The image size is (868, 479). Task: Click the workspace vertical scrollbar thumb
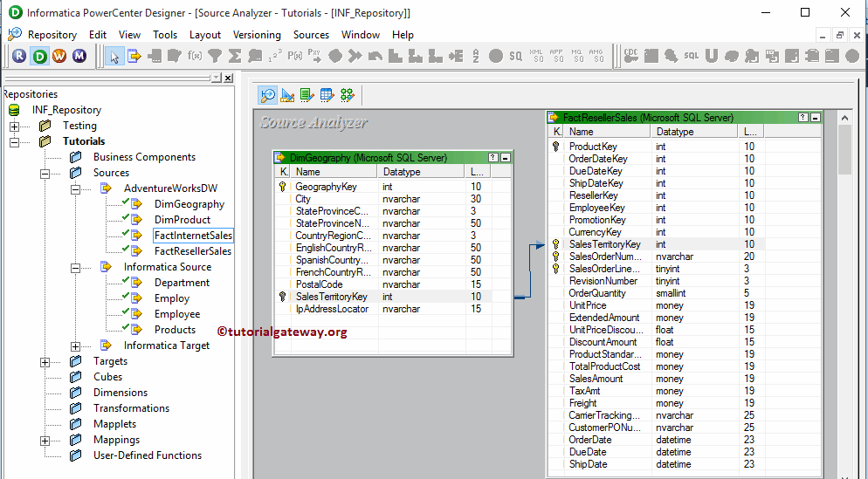844,149
